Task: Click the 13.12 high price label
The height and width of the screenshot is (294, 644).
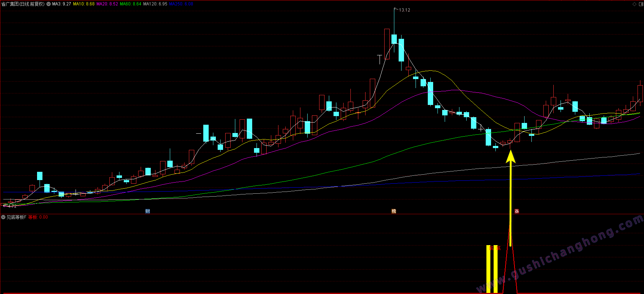Action: pyautogui.click(x=404, y=10)
